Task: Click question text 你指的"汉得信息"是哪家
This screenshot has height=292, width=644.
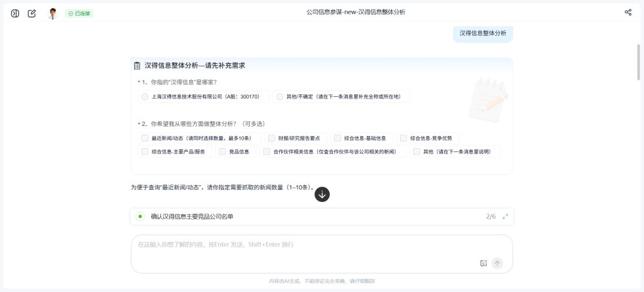Action: coord(184,82)
